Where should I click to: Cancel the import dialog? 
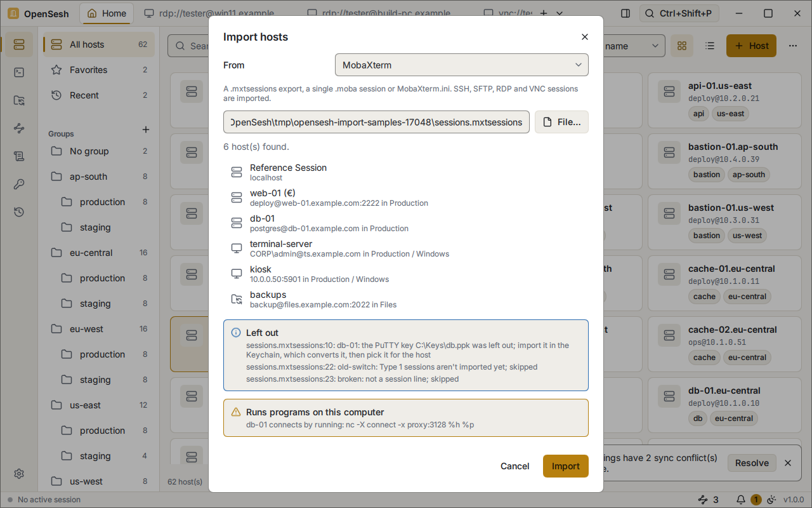pos(514,466)
